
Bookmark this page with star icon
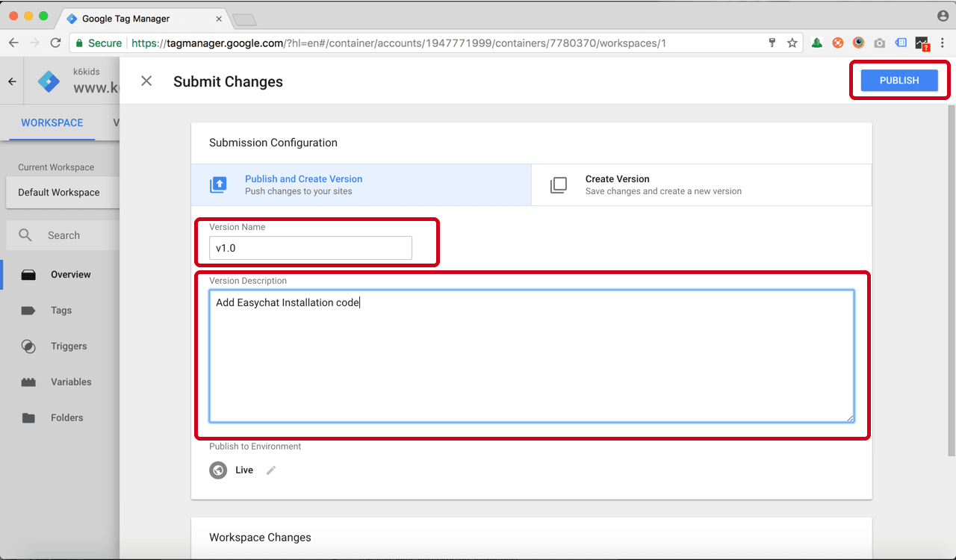coord(792,43)
